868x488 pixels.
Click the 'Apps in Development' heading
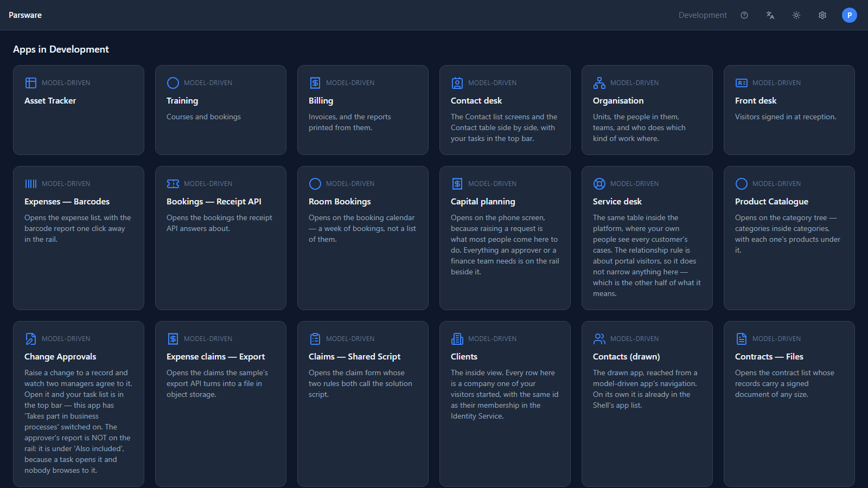[x=61, y=49]
